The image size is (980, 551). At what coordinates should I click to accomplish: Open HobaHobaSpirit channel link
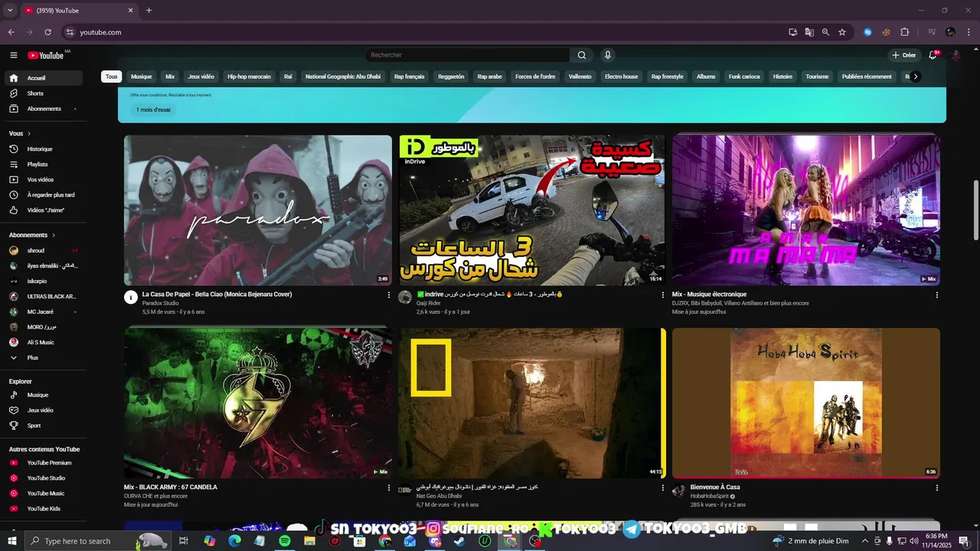point(709,496)
